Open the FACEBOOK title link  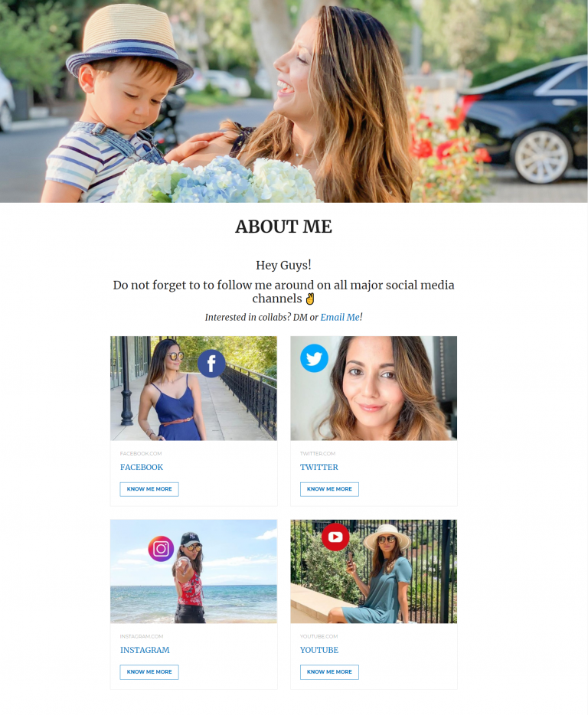(x=142, y=468)
